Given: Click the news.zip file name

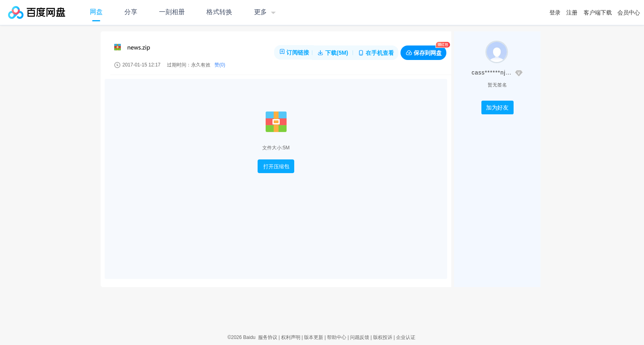Looking at the screenshot, I should tap(138, 48).
